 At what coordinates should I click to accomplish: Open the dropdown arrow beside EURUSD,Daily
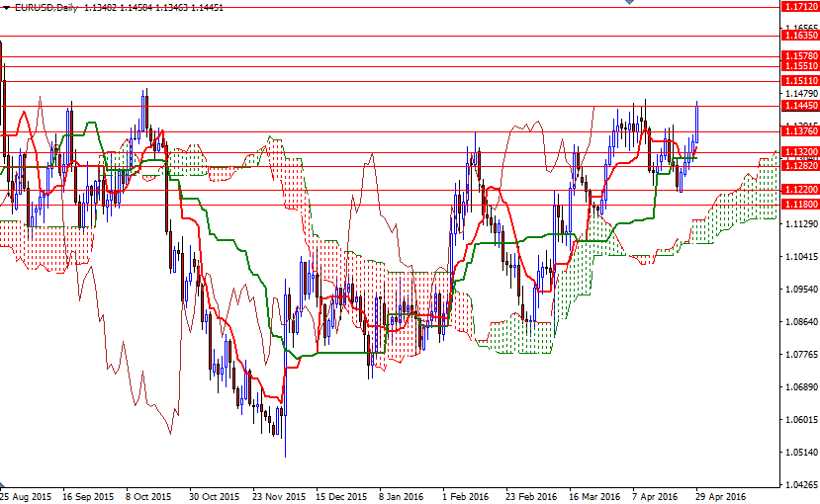click(x=7, y=8)
